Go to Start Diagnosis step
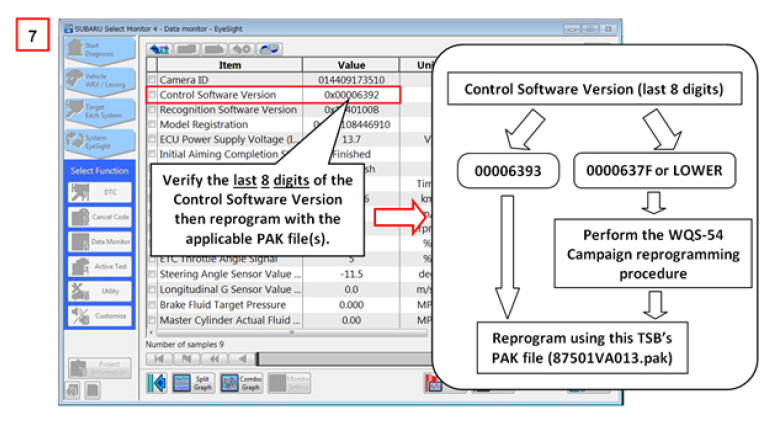This screenshot has height=422, width=775. tap(102, 50)
